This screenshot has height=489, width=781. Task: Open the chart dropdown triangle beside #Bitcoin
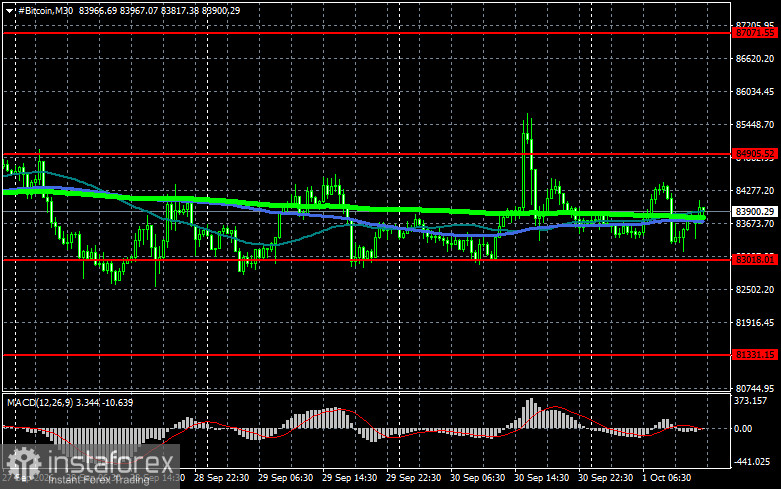click(x=10, y=10)
